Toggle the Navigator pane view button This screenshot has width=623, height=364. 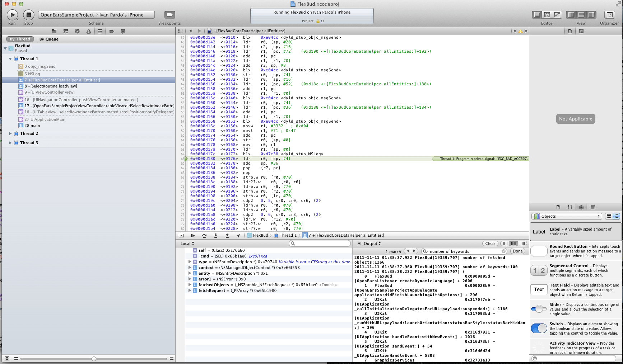click(571, 15)
